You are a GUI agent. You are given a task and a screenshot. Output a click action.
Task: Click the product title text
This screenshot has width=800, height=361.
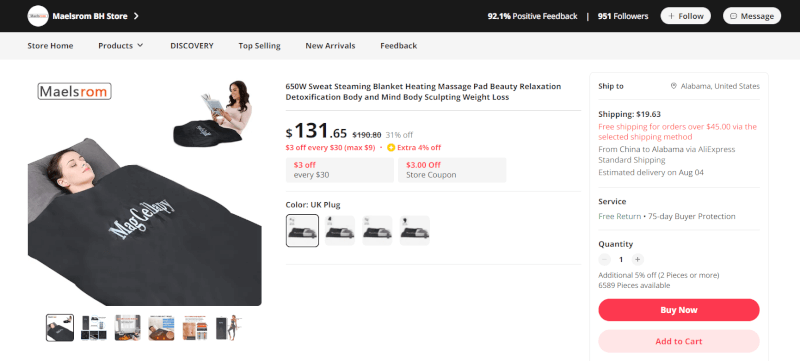pos(423,92)
